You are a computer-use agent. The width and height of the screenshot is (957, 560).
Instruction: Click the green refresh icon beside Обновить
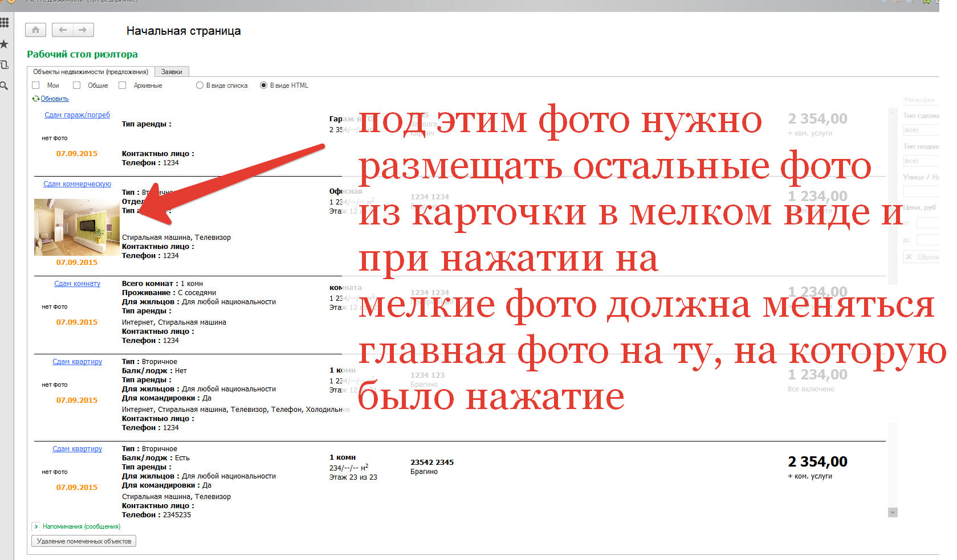point(35,99)
